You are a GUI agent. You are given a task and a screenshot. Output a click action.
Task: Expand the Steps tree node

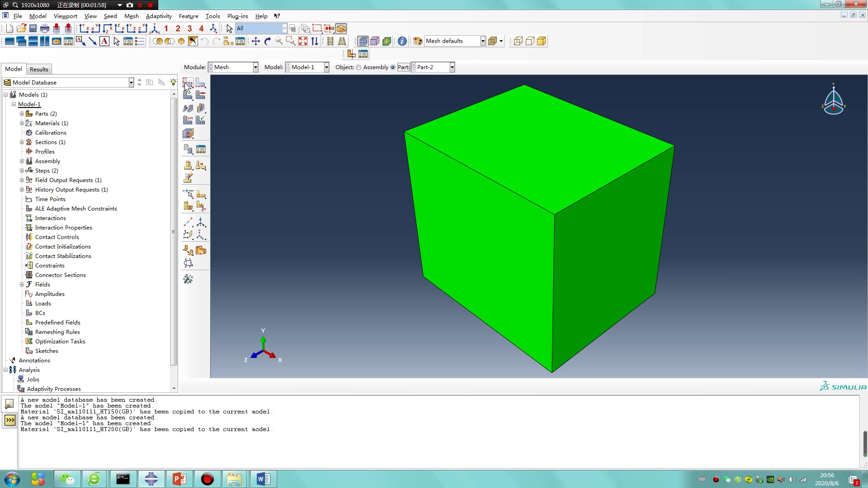click(x=21, y=170)
